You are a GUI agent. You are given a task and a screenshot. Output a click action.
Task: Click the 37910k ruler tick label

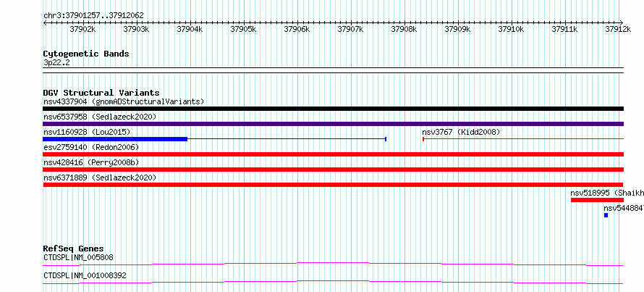point(512,29)
